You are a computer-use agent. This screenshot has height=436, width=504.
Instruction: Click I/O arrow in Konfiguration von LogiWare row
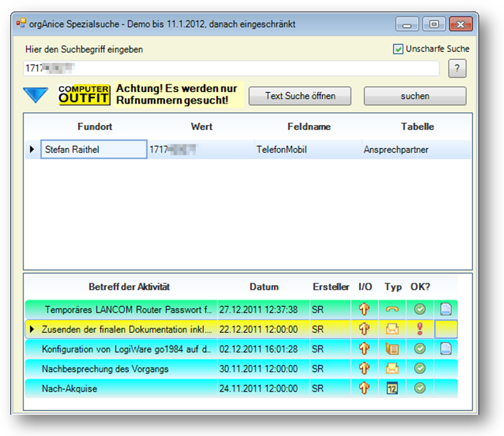point(364,349)
